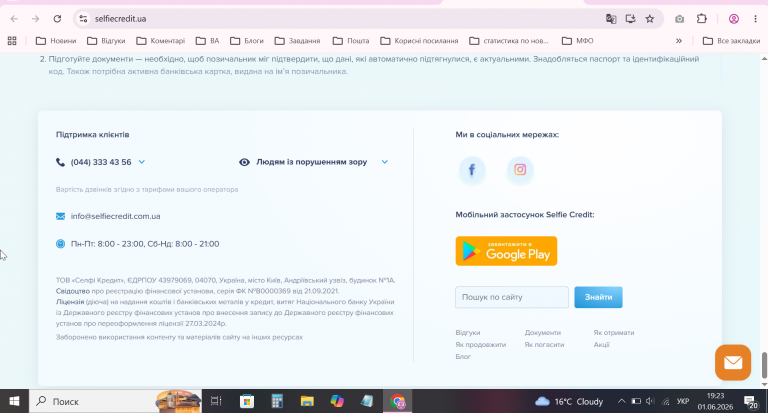This screenshot has width=768, height=413.
Task: Open the notification center icon
Action: (751, 402)
